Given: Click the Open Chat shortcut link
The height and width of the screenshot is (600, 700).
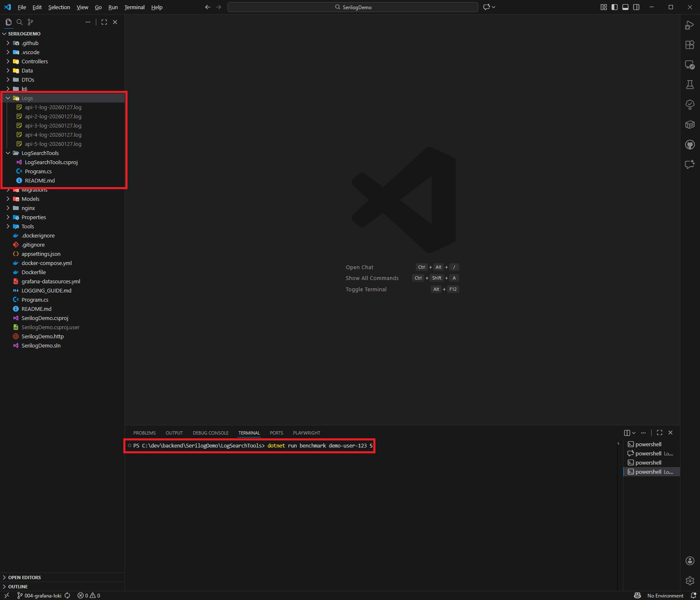Looking at the screenshot, I should click(x=359, y=267).
